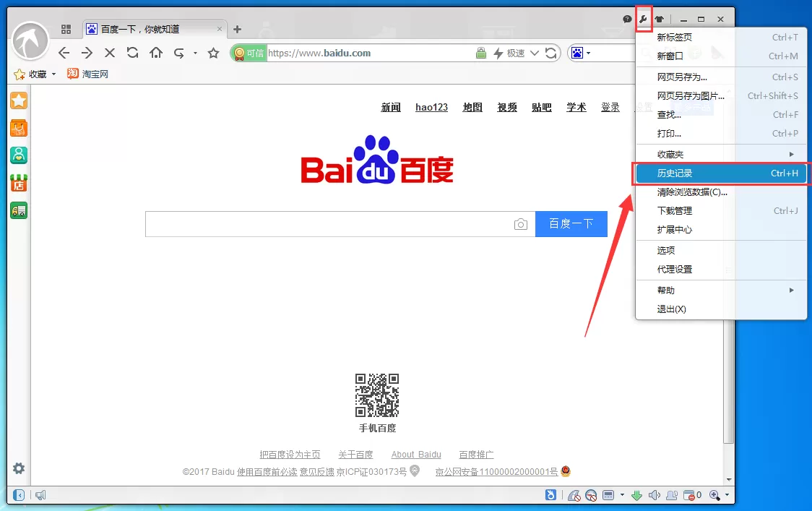Stop loading the page with X icon
Screen dimensions: 812x511
pos(110,53)
